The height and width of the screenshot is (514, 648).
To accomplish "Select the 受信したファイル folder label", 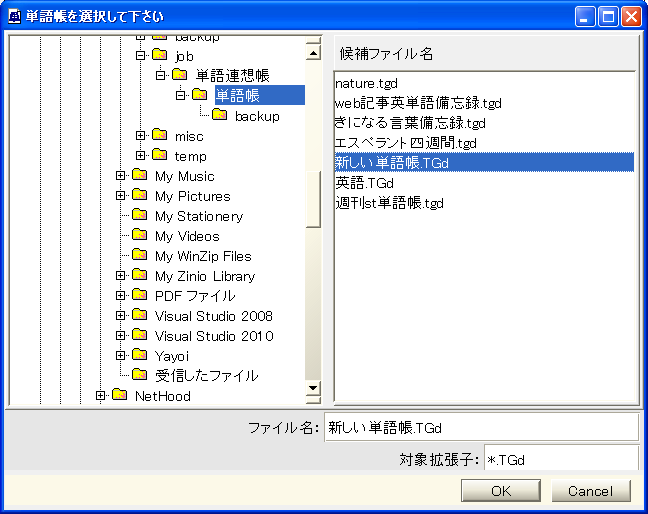I will [207, 376].
